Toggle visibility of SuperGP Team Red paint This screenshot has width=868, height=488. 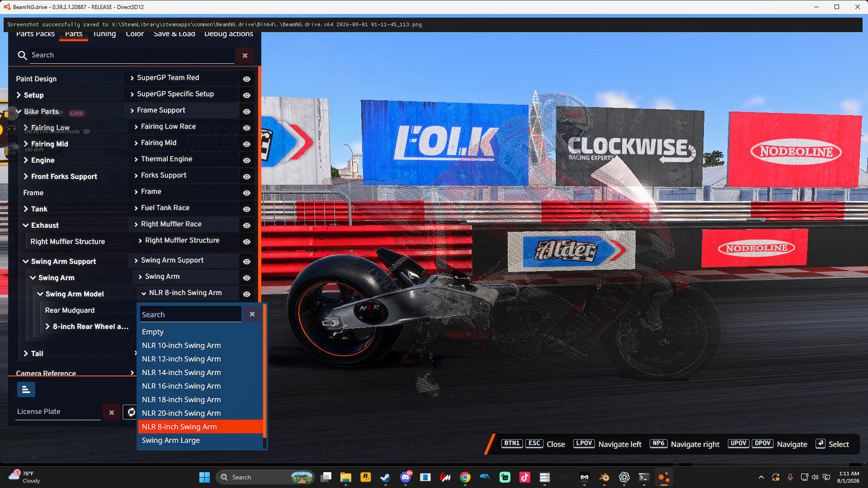pyautogui.click(x=246, y=79)
